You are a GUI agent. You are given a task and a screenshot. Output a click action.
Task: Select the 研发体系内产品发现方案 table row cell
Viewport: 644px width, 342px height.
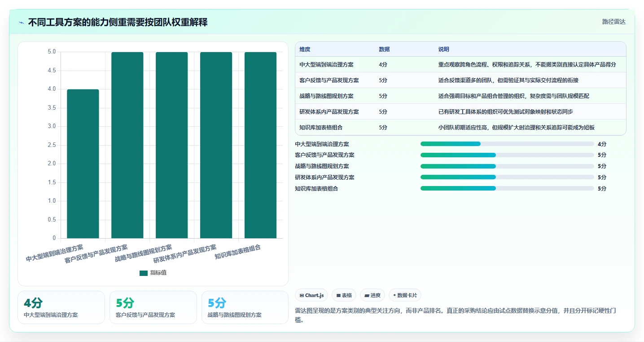click(329, 112)
